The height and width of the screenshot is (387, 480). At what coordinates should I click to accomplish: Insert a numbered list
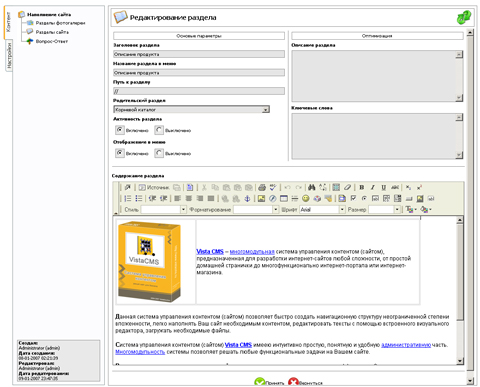coord(127,199)
